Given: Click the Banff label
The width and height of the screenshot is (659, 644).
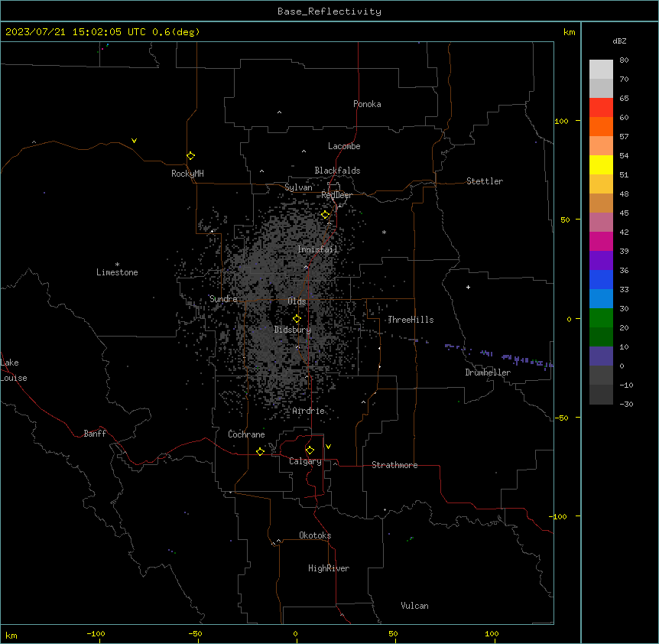Looking at the screenshot, I should point(95,434).
